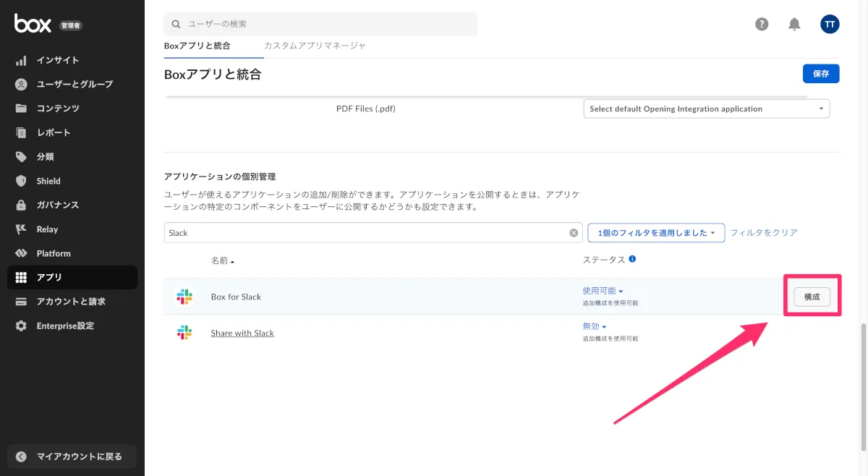868x476 pixels.
Task: Clear the Slack search field with X icon
Action: click(x=574, y=233)
